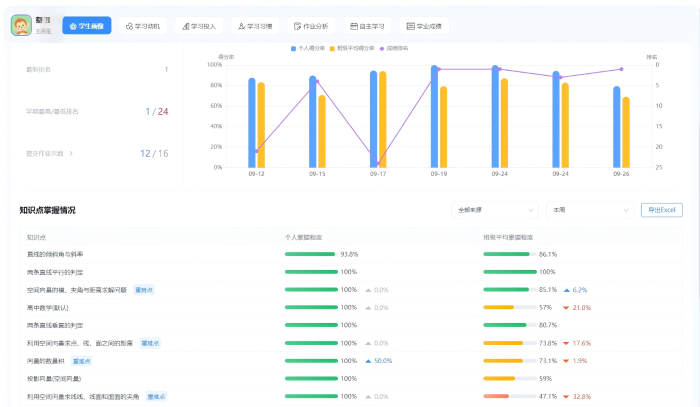Click the 导出Excel button
Screen dimensions: 700x407
pyautogui.click(x=661, y=210)
